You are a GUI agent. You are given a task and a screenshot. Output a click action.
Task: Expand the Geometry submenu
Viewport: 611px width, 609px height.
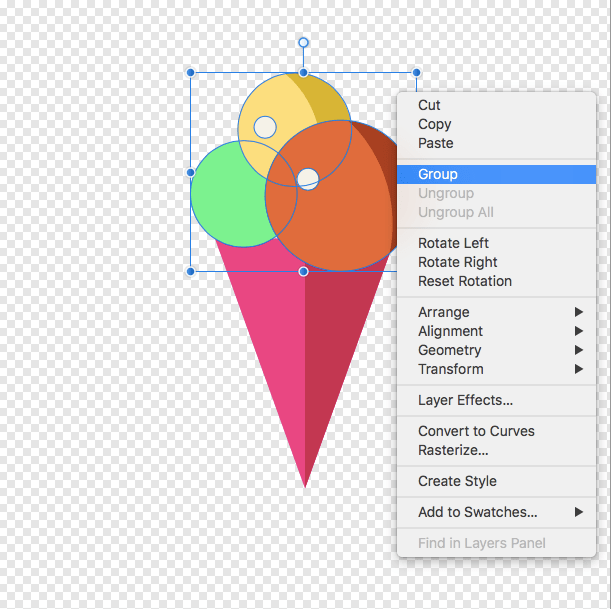pyautogui.click(x=449, y=350)
